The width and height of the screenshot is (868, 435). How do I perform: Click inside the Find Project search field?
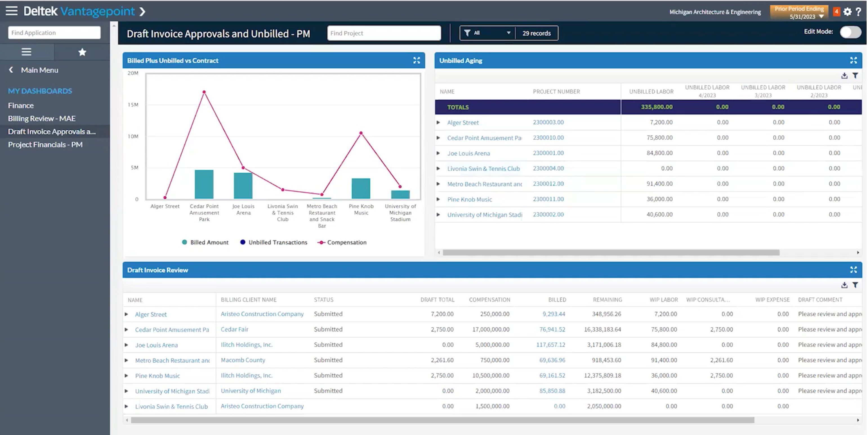383,33
